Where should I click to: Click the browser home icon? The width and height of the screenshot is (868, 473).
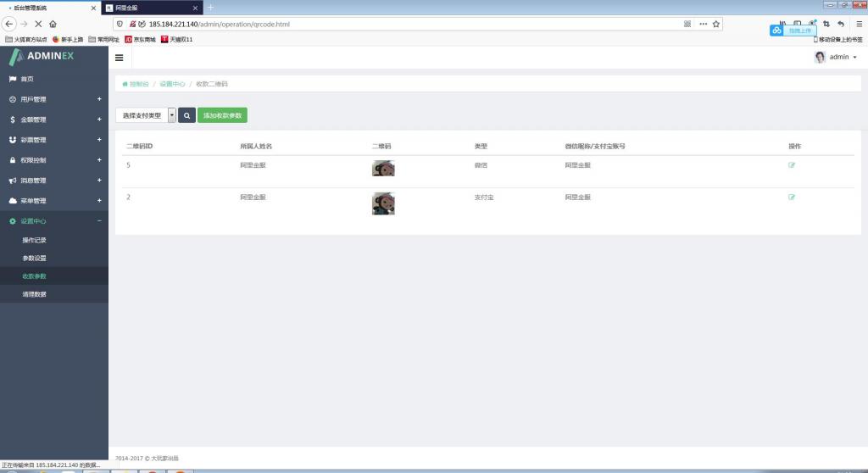tap(53, 24)
